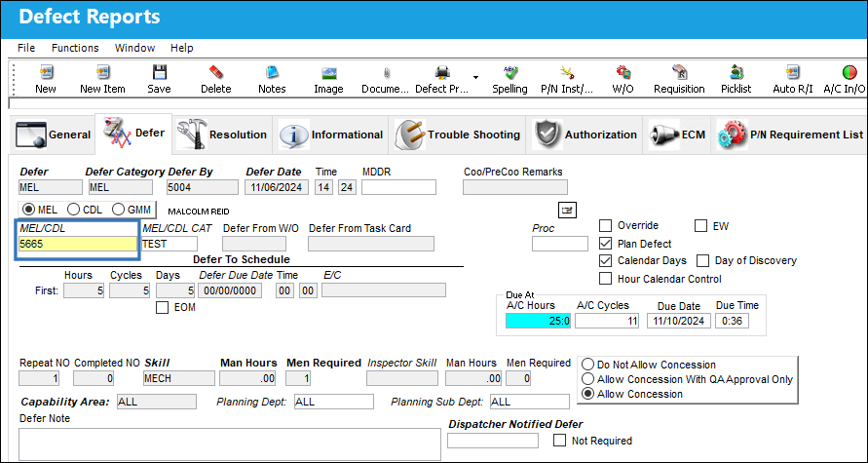Switch to the Resolution tab

coord(222,135)
